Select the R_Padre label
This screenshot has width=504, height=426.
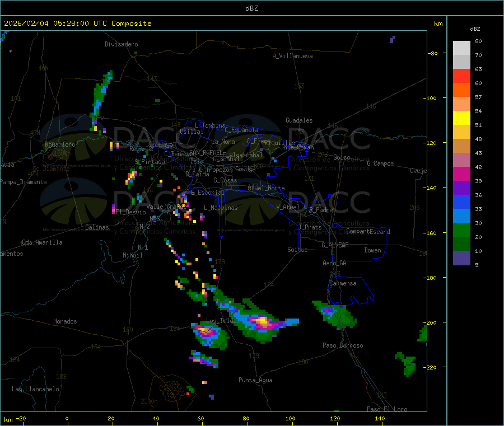(321, 210)
